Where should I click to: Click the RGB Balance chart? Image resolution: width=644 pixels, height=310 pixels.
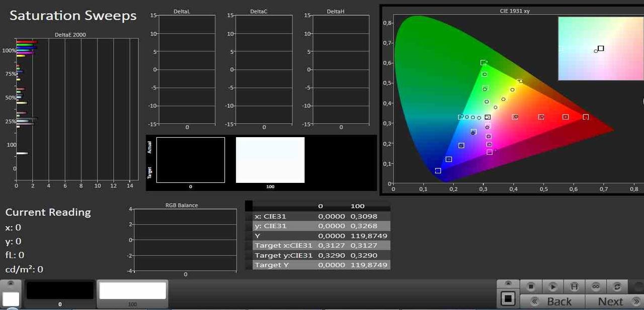tap(185, 240)
